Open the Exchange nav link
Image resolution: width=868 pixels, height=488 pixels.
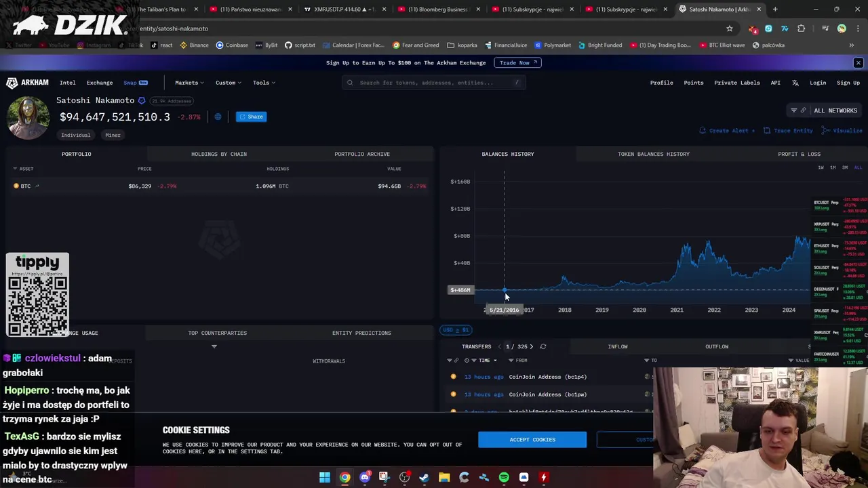pyautogui.click(x=100, y=83)
